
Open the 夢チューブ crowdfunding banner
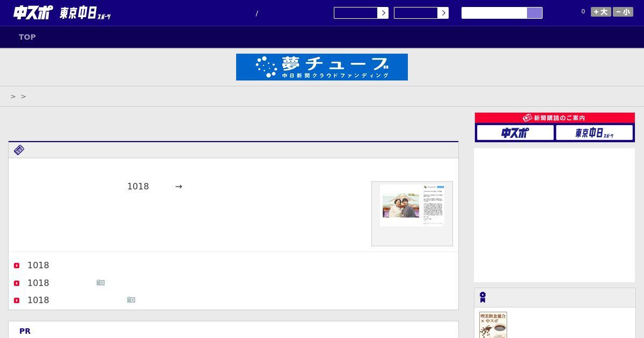[x=322, y=67]
